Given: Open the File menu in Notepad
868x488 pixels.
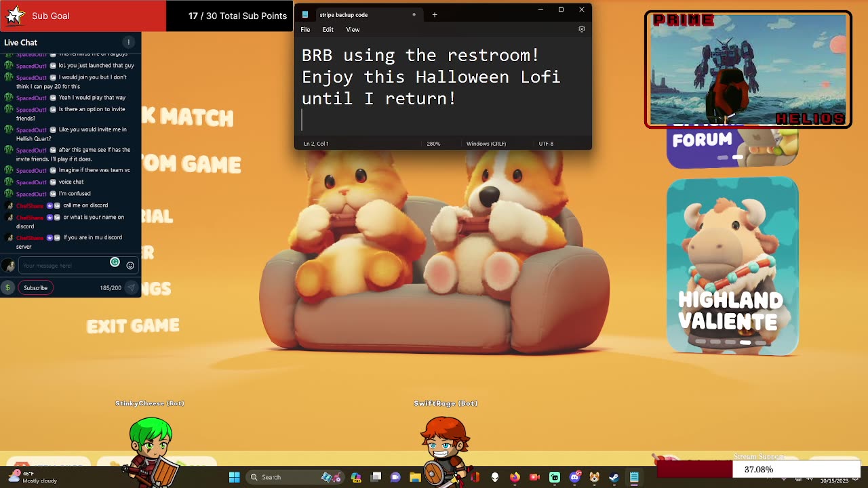Looking at the screenshot, I should pyautogui.click(x=305, y=29).
